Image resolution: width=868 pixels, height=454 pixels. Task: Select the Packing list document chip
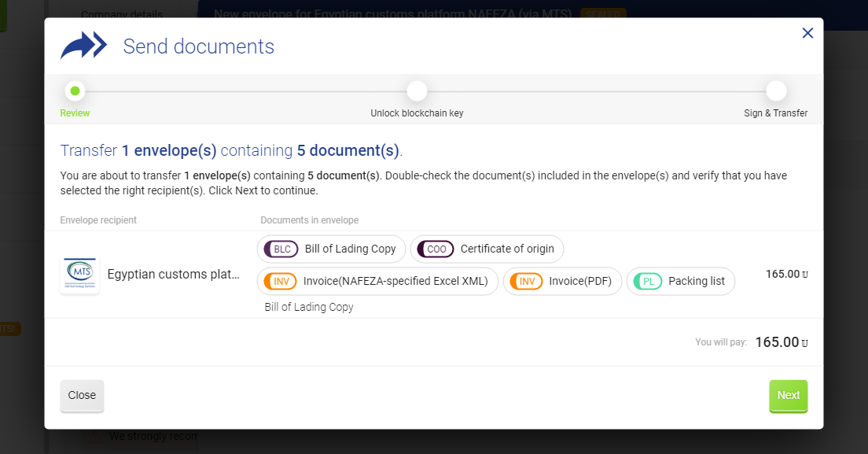(x=696, y=281)
